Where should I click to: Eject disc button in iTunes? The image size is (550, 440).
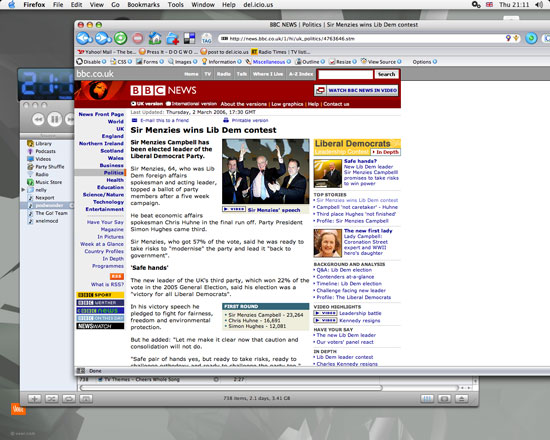click(x=462, y=399)
